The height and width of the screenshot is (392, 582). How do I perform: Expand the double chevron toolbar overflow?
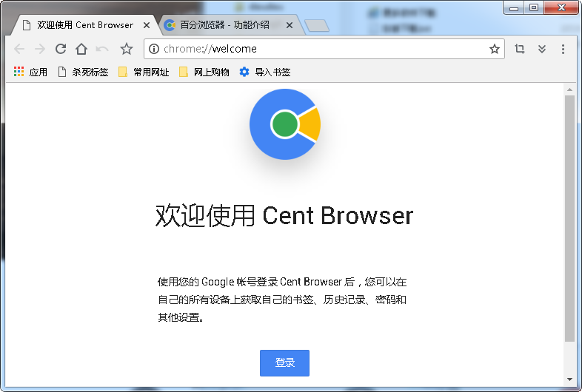coord(542,49)
